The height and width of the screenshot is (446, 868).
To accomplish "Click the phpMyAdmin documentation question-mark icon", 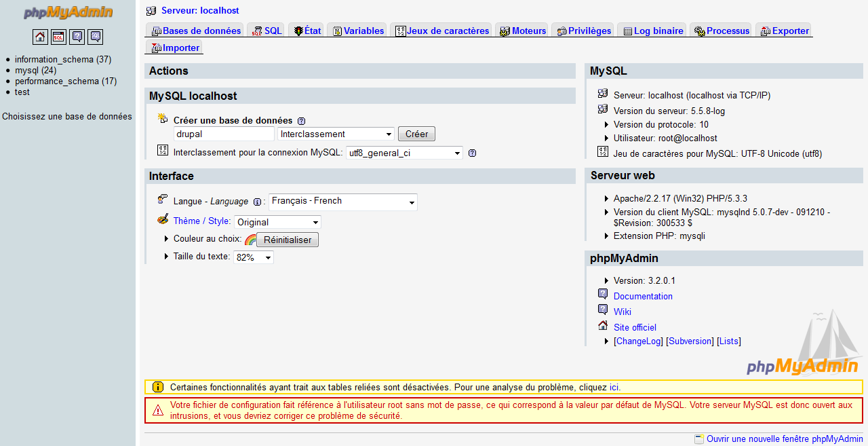I will point(77,37).
